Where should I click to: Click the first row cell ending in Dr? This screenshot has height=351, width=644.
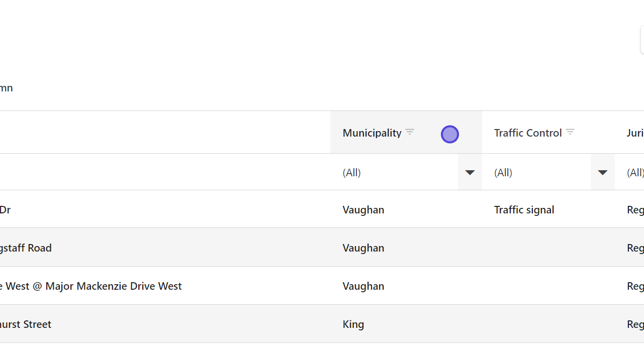(x=6, y=210)
